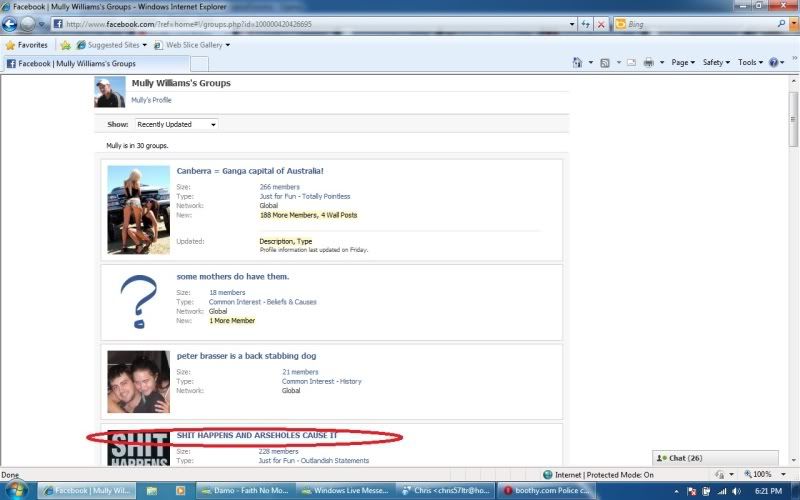Screen dimensions: 800x500
Task: Click the Refresh page icon
Action: [585, 24]
